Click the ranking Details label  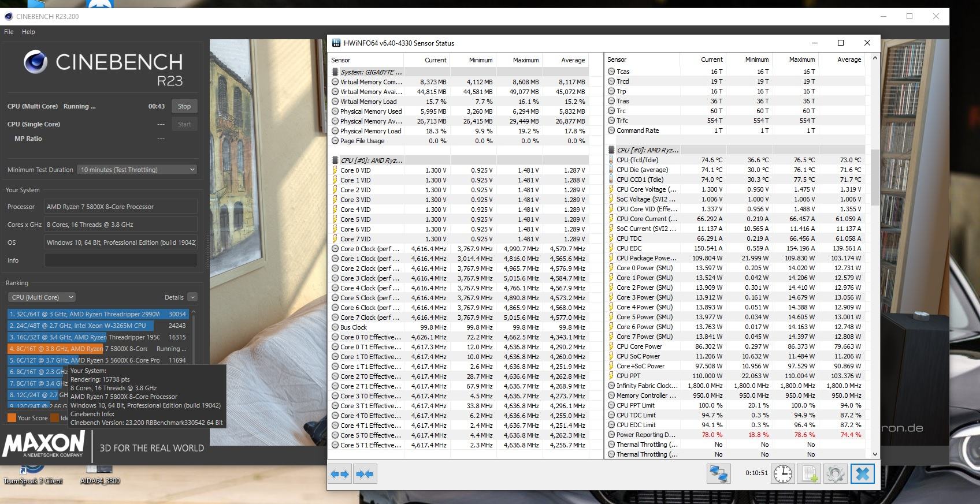click(x=174, y=297)
